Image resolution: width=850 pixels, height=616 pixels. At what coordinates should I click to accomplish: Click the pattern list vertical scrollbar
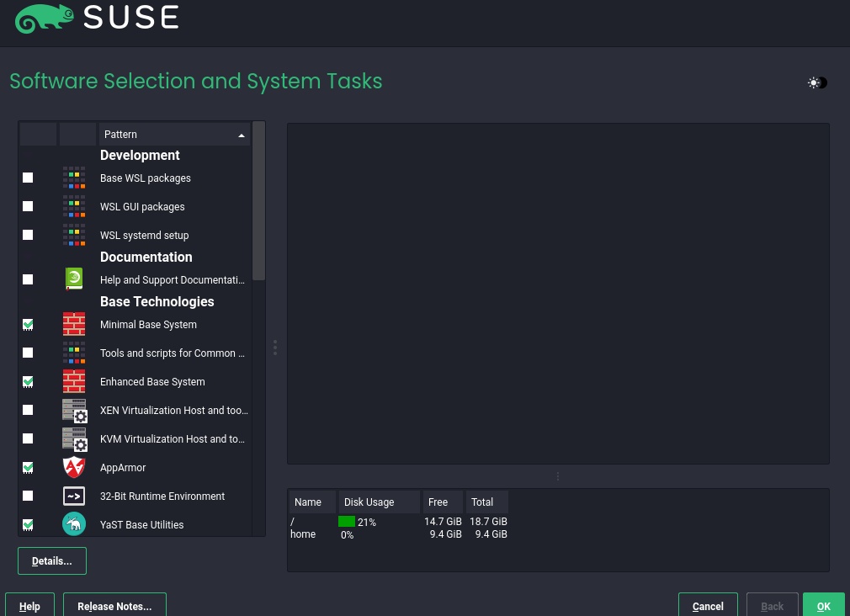(x=258, y=200)
